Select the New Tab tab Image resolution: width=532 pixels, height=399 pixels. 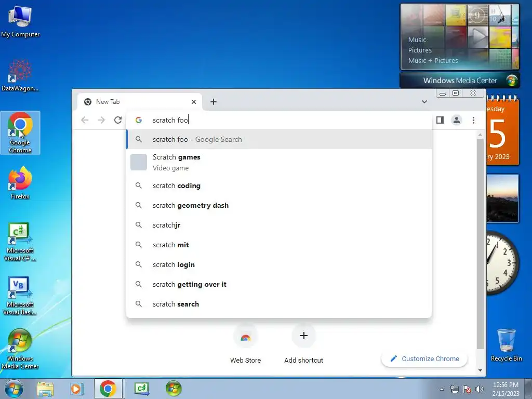tap(140, 102)
